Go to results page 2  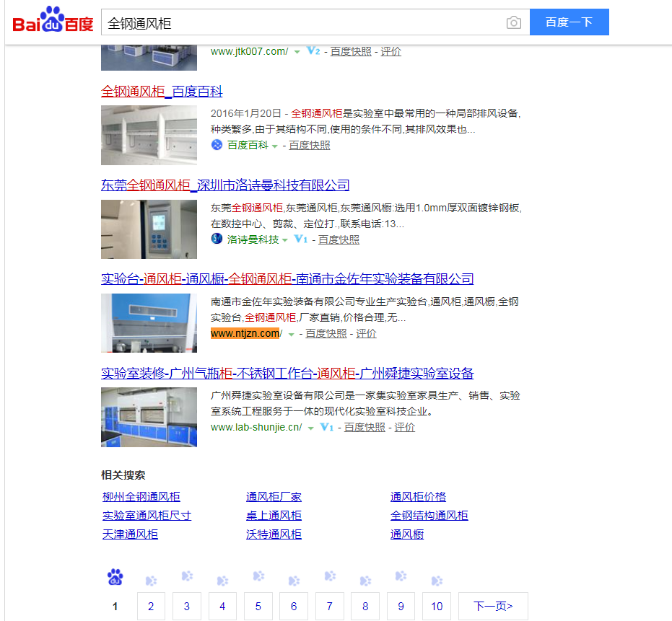[151, 606]
